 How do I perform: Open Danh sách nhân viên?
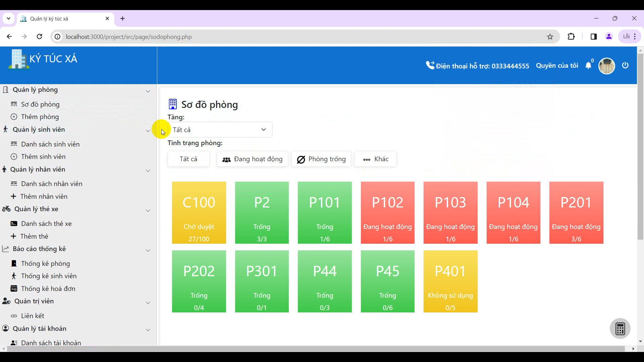pos(52,184)
